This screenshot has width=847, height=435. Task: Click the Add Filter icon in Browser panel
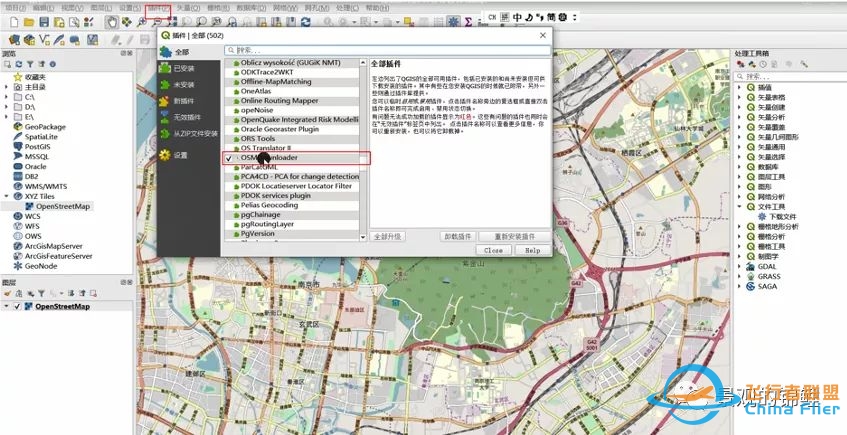[30, 64]
